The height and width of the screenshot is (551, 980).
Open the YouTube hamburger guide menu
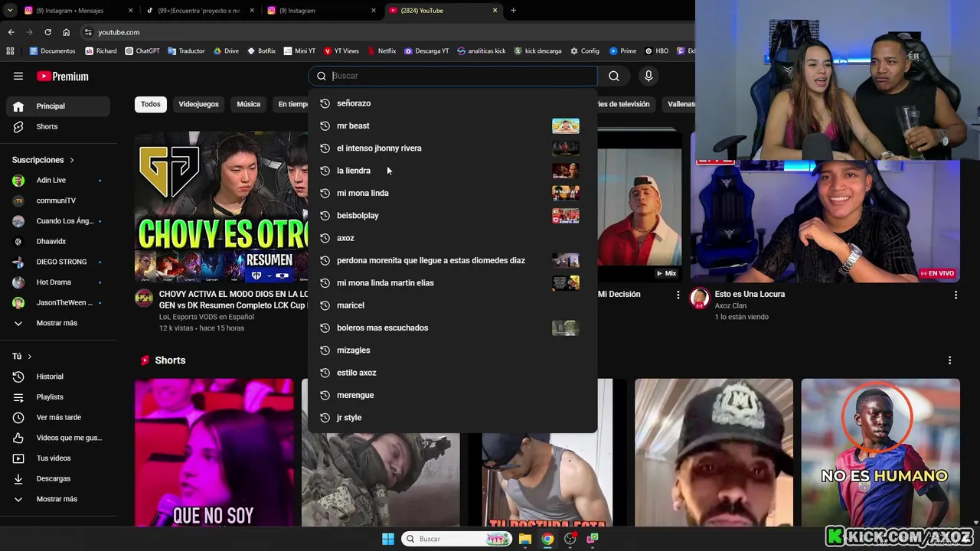click(x=18, y=76)
